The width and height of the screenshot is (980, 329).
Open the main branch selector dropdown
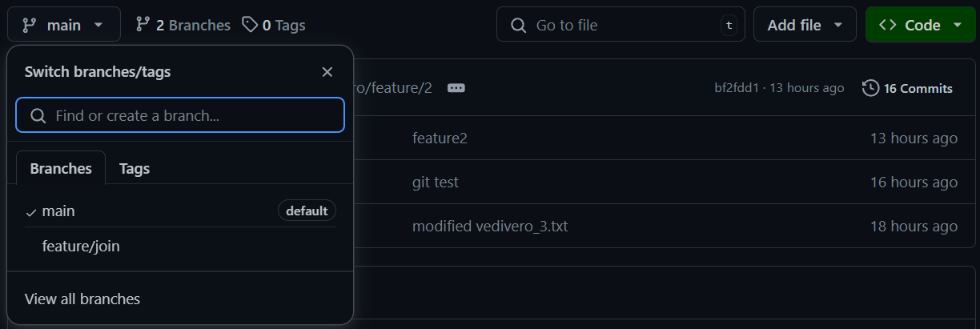(64, 25)
